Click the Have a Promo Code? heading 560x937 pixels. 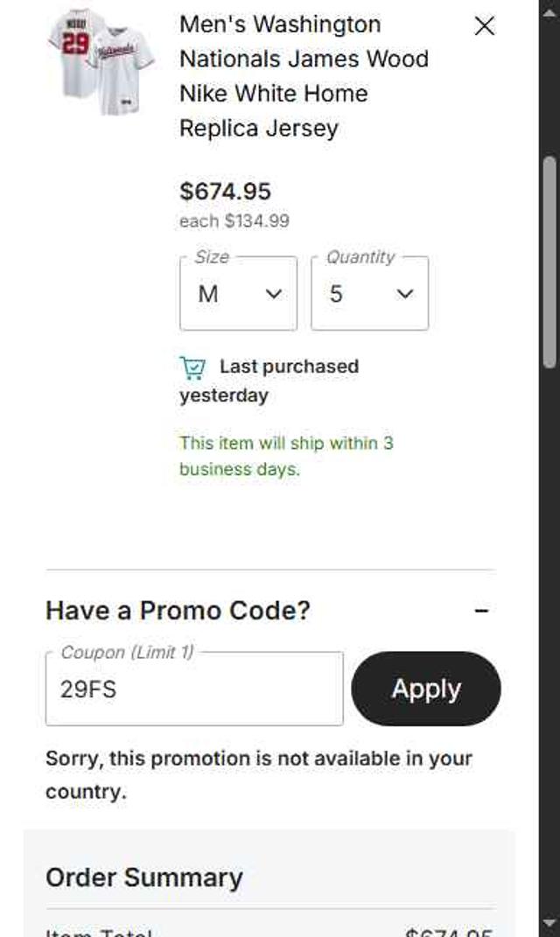click(178, 611)
